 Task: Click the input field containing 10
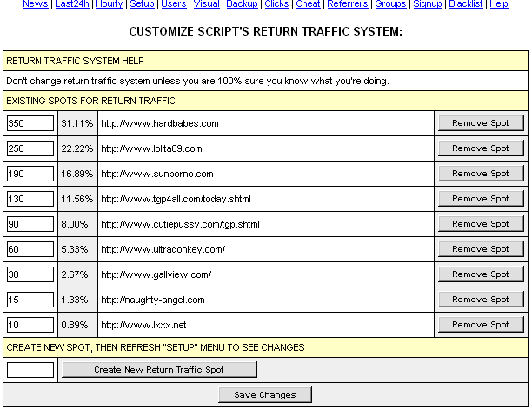point(30,325)
